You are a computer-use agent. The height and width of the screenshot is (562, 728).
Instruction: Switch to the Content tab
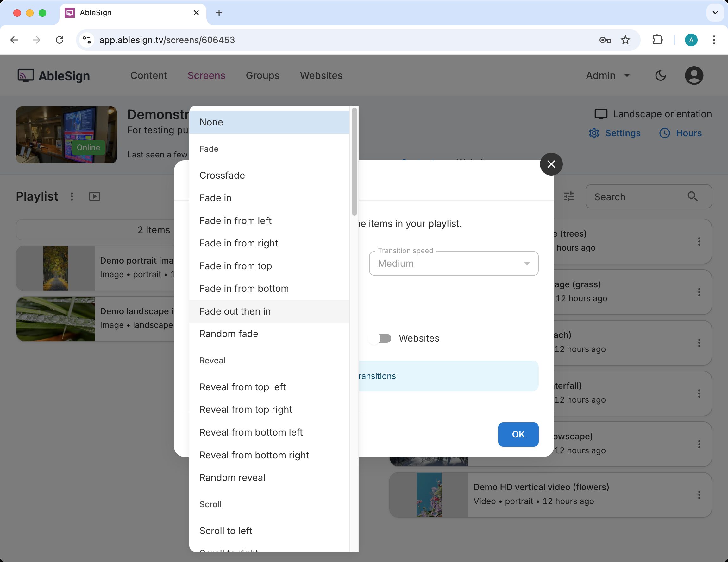coord(149,75)
